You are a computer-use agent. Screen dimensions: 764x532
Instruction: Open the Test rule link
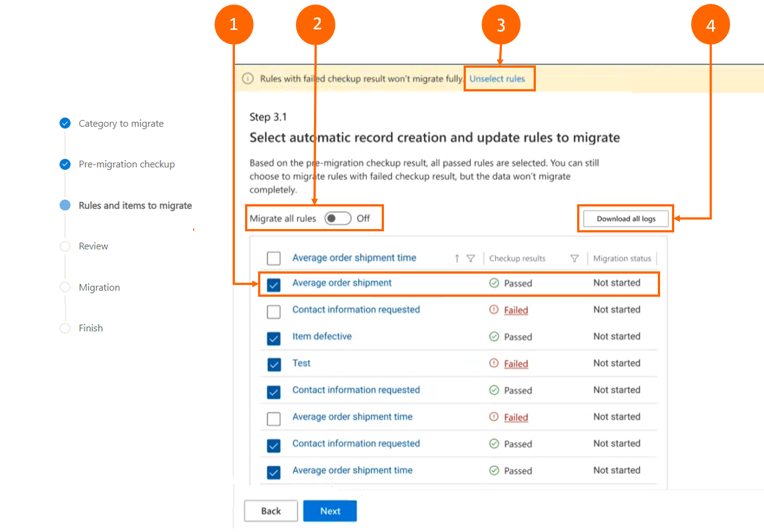301,363
